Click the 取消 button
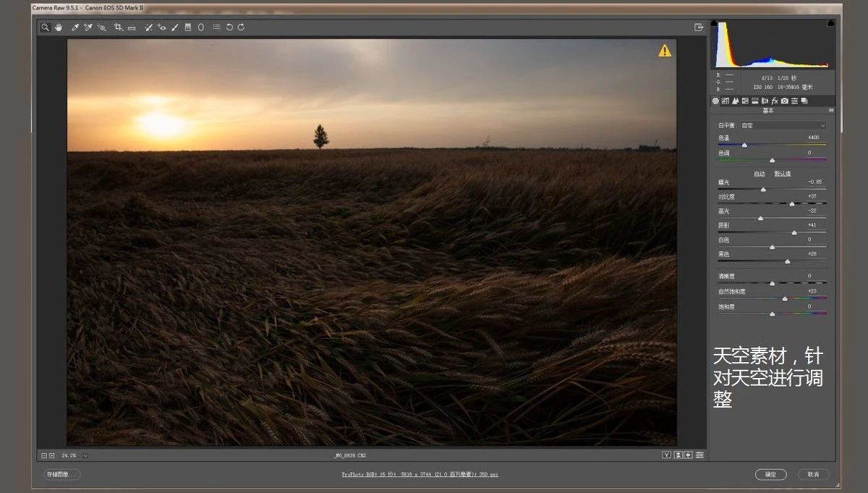Screen dimensions: 868x493 tap(813, 474)
